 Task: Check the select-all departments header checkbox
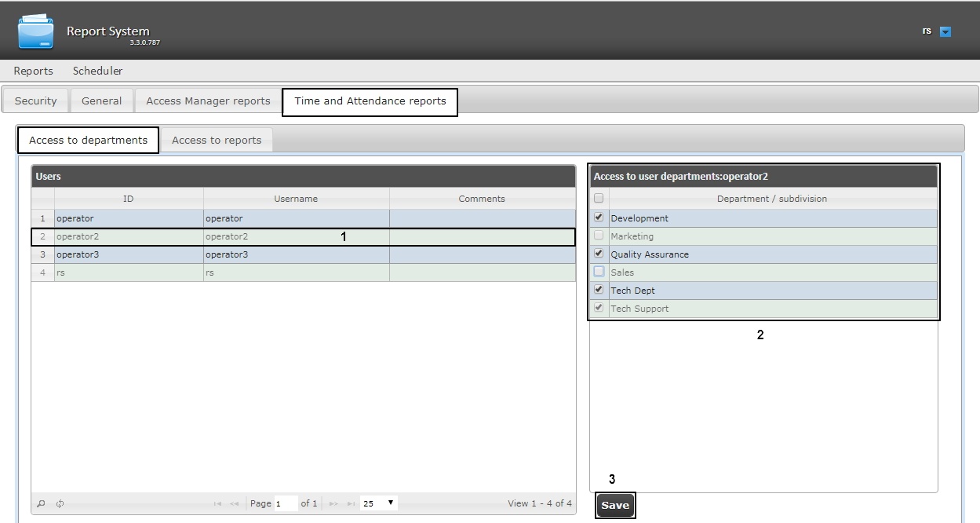pyautogui.click(x=599, y=199)
